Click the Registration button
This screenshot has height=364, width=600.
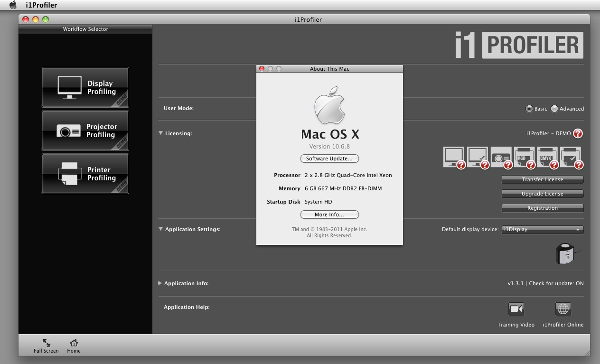click(x=543, y=208)
